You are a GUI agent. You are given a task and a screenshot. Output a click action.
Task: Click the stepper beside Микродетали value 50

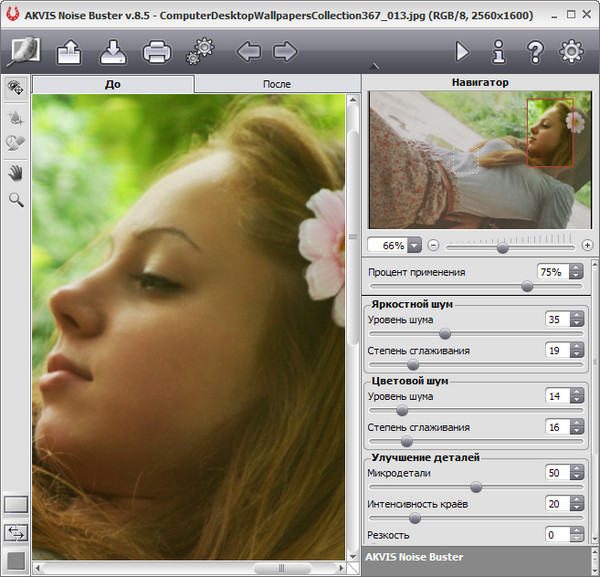(577, 472)
